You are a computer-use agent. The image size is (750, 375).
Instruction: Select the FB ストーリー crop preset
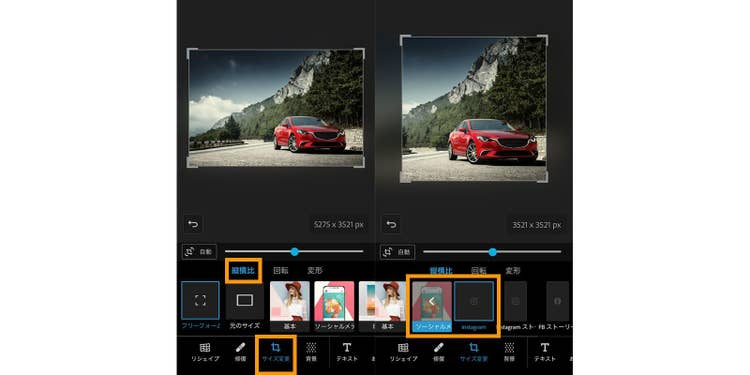[x=557, y=306]
